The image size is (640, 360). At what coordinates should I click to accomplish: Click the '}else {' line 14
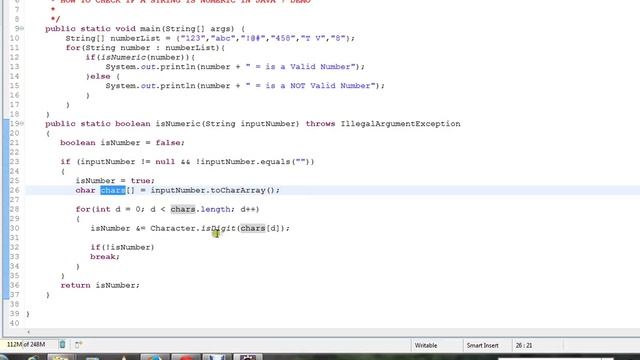pos(103,76)
